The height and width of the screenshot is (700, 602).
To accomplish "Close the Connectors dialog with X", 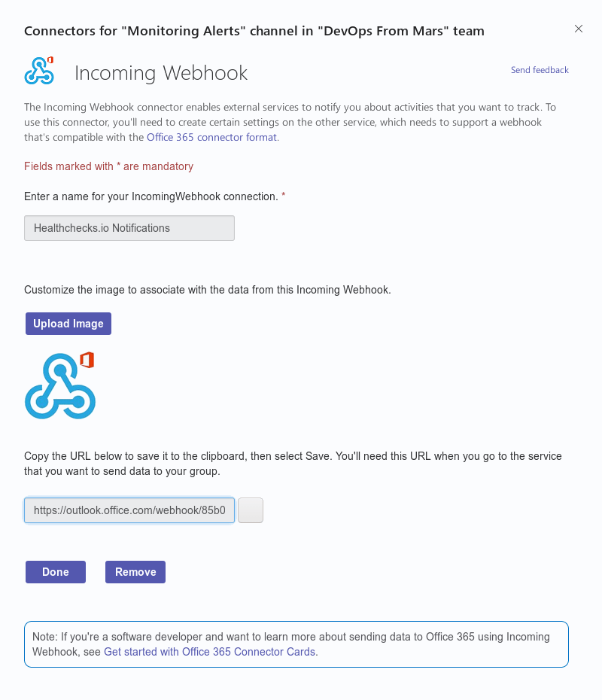I will 579,29.
